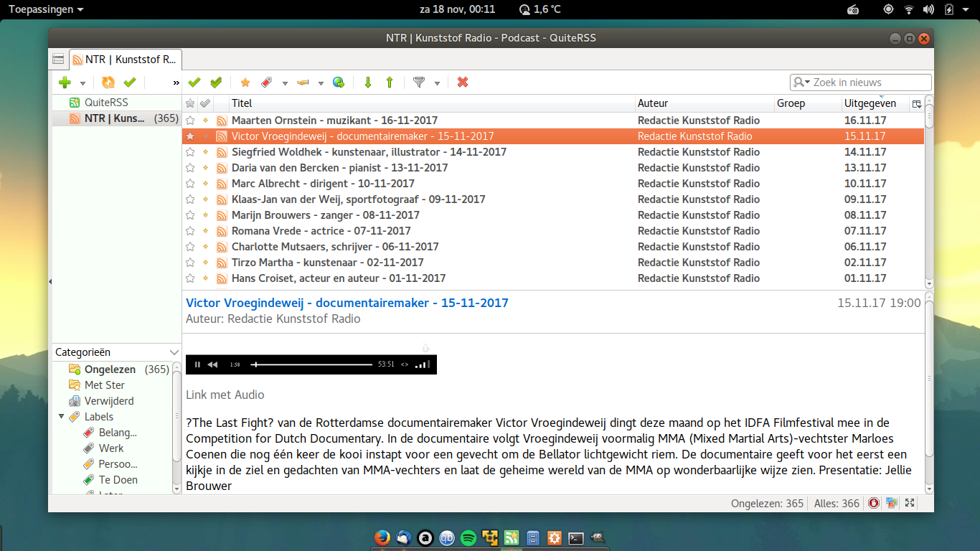Star the selected news via toolbar star

point(245,83)
